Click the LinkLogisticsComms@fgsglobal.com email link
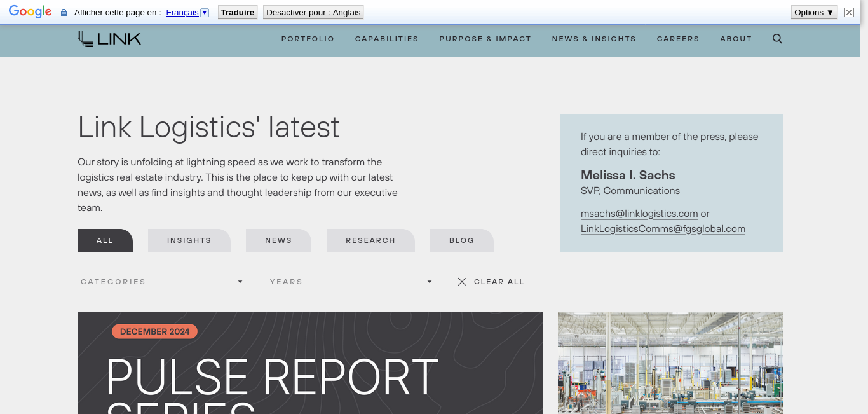Viewport: 868px width, 414px height. point(663,229)
